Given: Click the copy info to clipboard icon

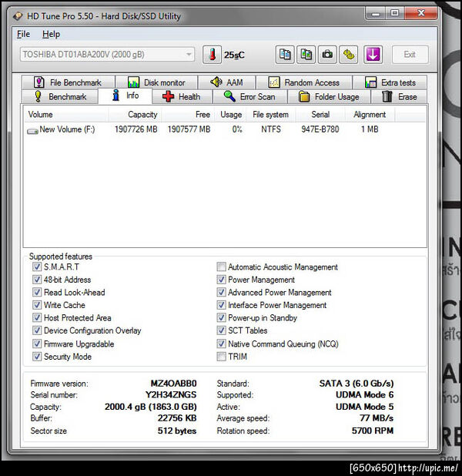Looking at the screenshot, I should pyautogui.click(x=285, y=55).
